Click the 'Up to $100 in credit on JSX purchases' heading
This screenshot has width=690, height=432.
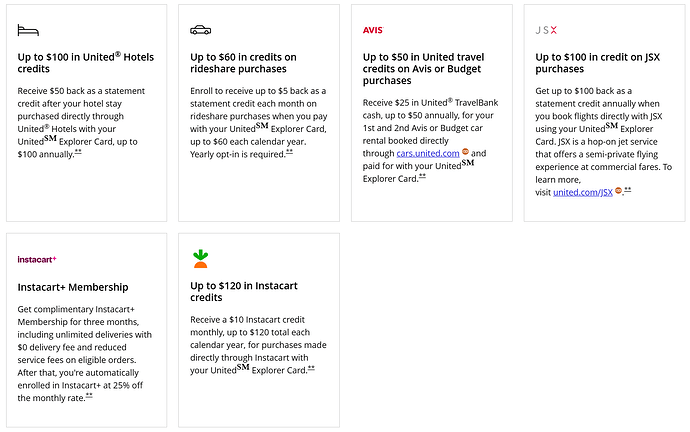[597, 64]
